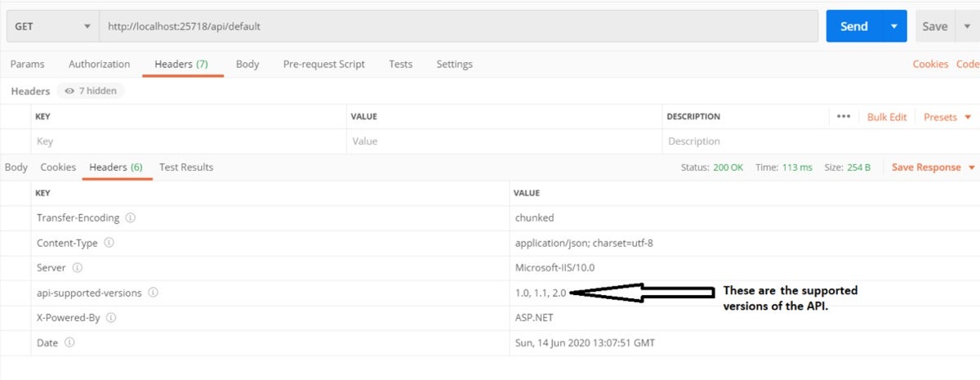Click the api-supported-versions info icon
Viewport: 980px width, 380px height.
[153, 293]
